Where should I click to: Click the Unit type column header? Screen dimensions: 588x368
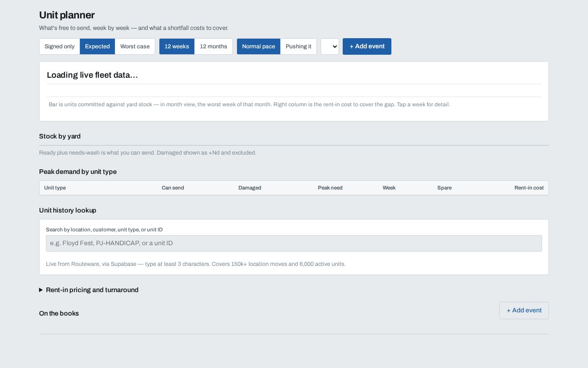55,188
